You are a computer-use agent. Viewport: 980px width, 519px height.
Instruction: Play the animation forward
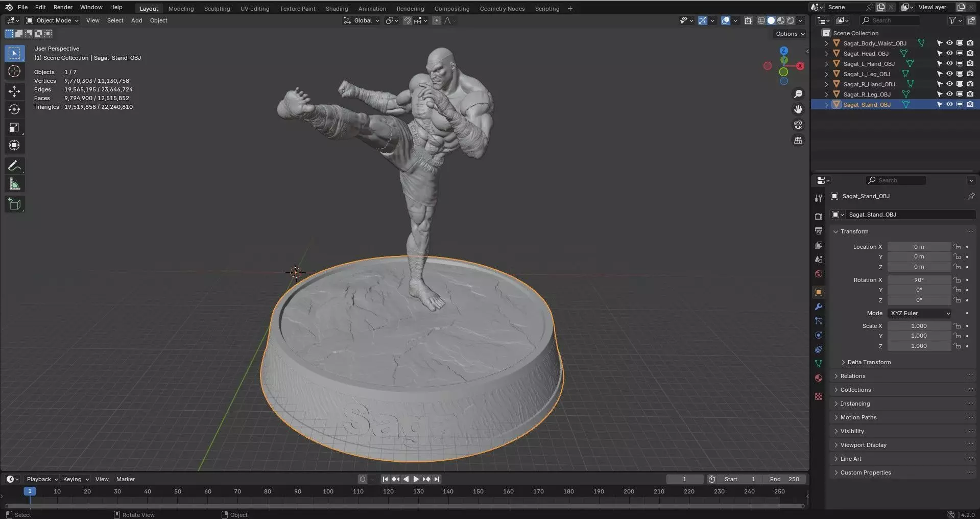[x=416, y=479]
